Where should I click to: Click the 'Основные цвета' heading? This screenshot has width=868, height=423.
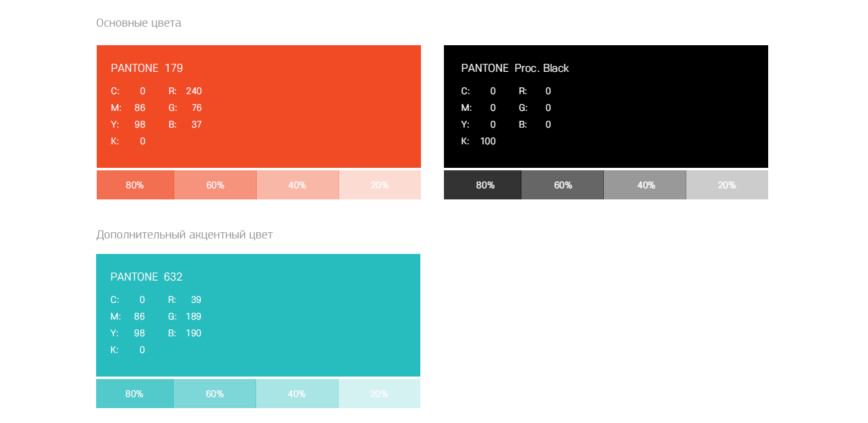coord(139,24)
